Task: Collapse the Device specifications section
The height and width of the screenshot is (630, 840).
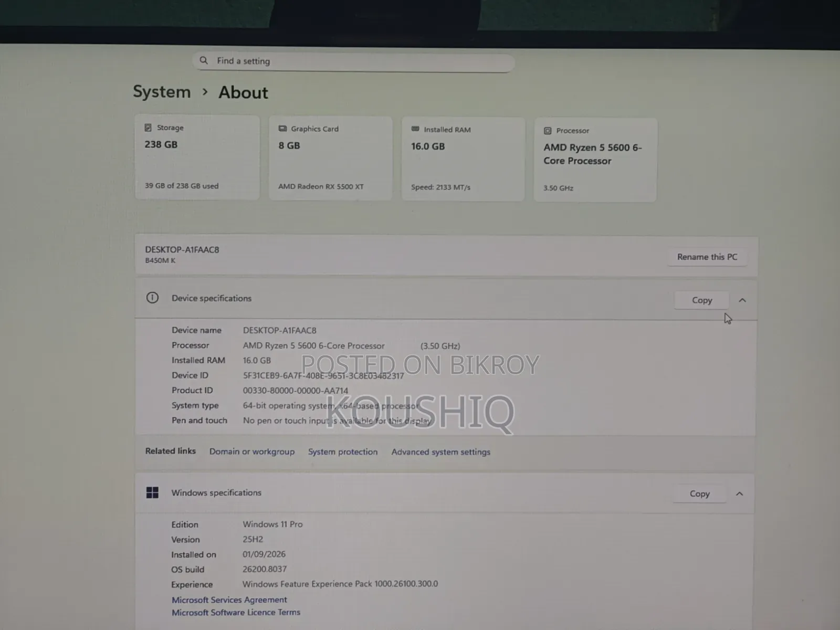Action: [x=742, y=300]
